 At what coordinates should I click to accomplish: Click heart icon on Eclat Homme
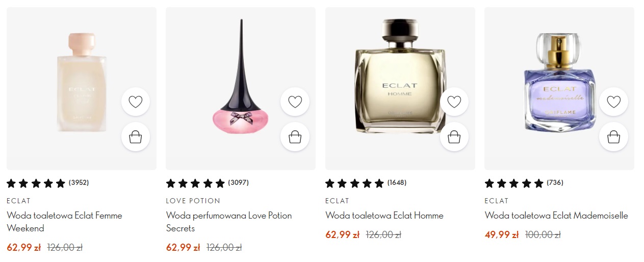coord(454,102)
